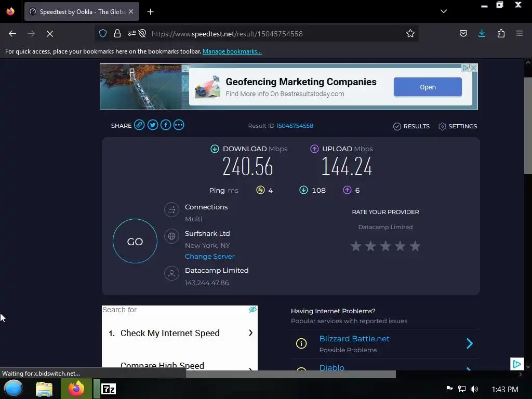Click the bottom-right ad play icon
Screen dimensions: 532x399
point(517,364)
